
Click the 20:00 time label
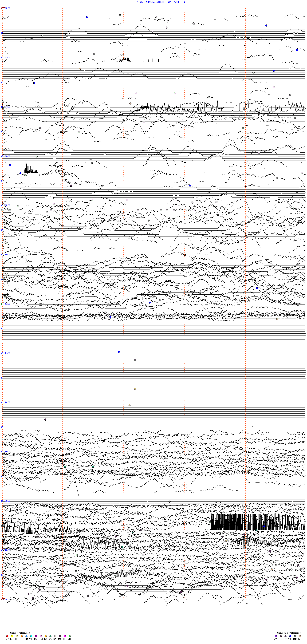point(8,501)
